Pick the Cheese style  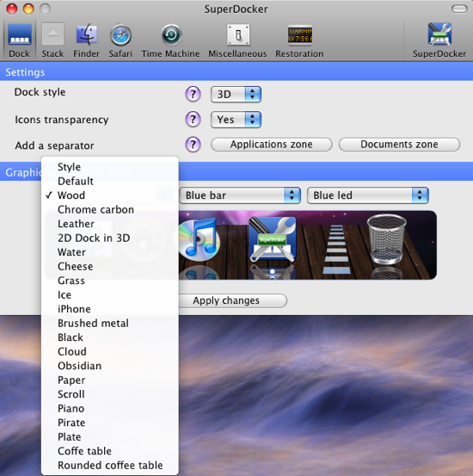tap(110, 267)
